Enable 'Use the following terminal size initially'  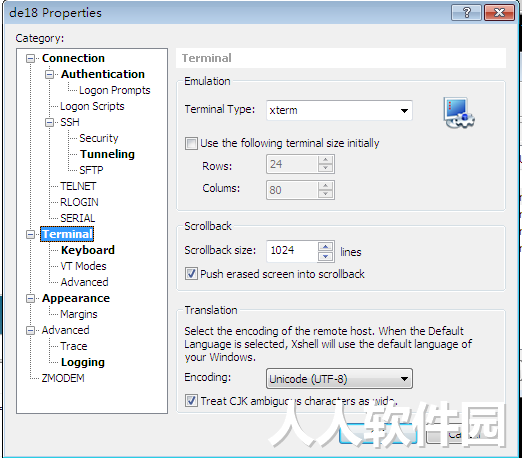[x=191, y=144]
